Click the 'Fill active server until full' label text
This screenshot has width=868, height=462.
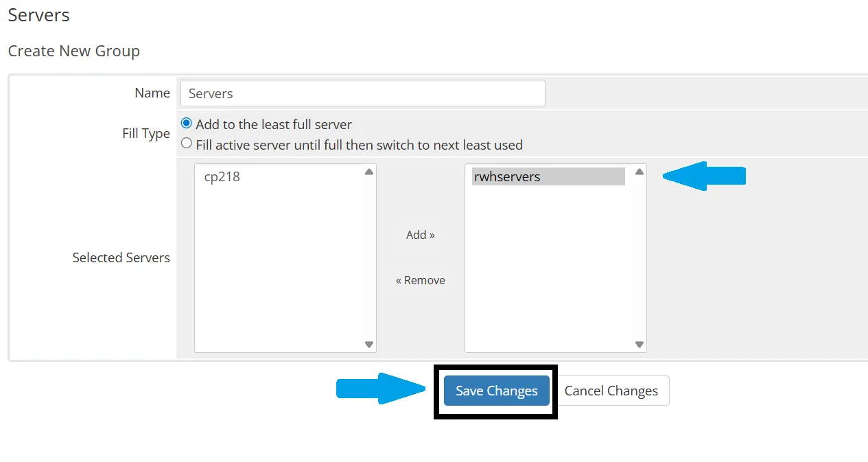pyautogui.click(x=359, y=145)
